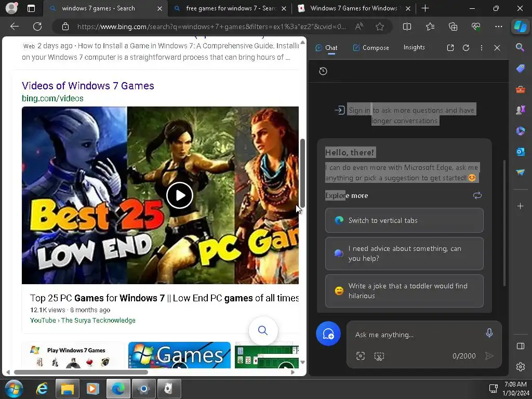Send the chat message arrow
Image resolution: width=532 pixels, height=399 pixels.
point(489,356)
